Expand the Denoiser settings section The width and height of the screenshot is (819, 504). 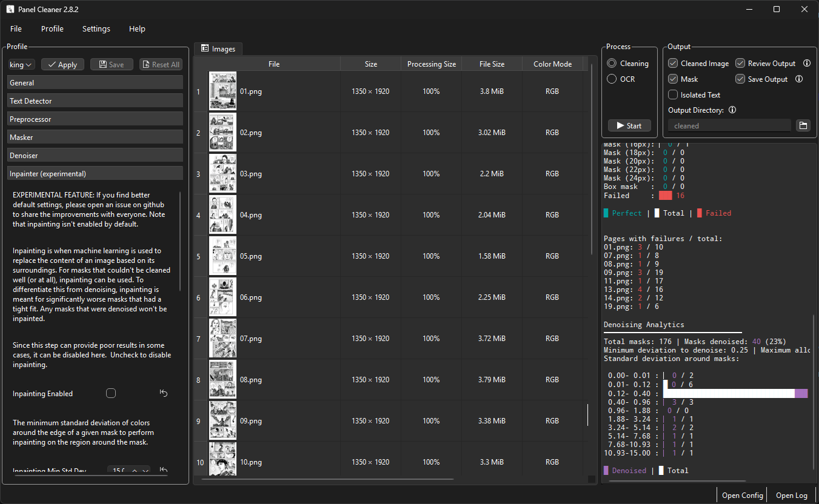coord(95,155)
